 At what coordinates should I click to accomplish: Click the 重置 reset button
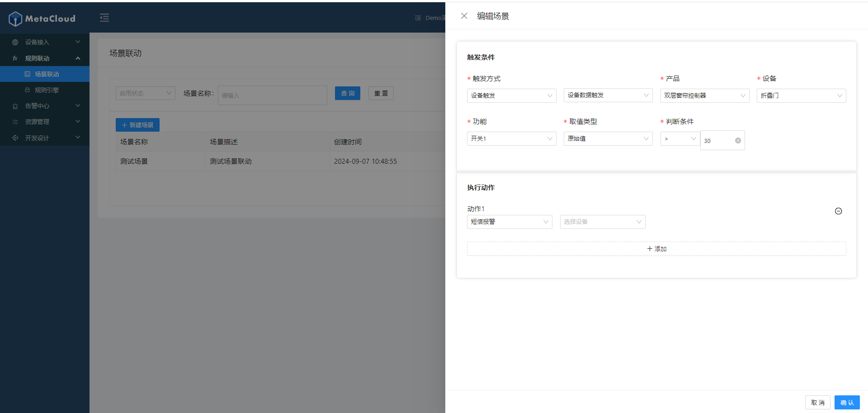coord(381,93)
